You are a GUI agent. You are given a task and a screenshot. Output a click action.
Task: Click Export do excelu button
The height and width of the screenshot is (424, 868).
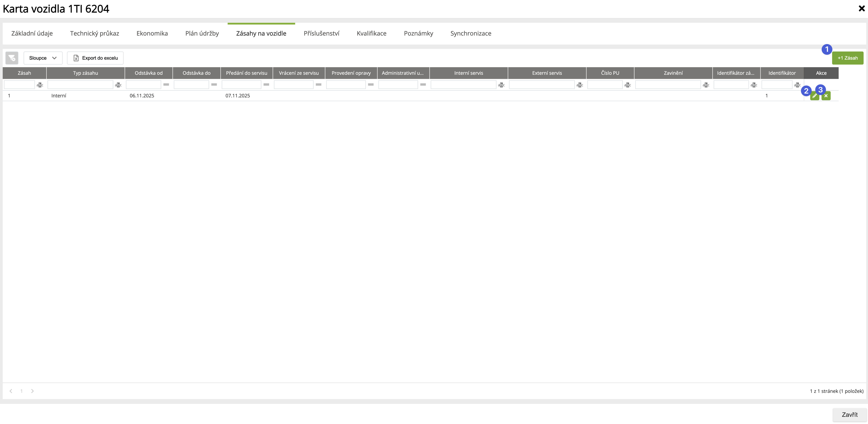click(x=95, y=58)
